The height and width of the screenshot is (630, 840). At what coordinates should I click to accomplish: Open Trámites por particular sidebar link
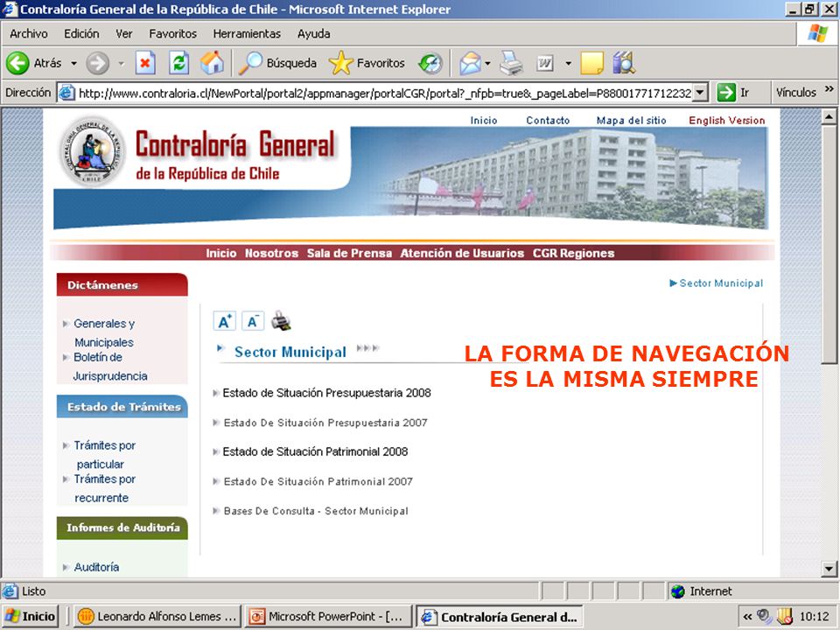coord(104,454)
